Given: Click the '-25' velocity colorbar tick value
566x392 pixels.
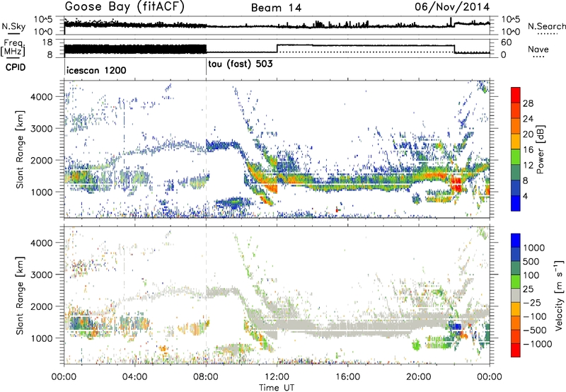Looking at the screenshot, I should pyautogui.click(x=531, y=302).
